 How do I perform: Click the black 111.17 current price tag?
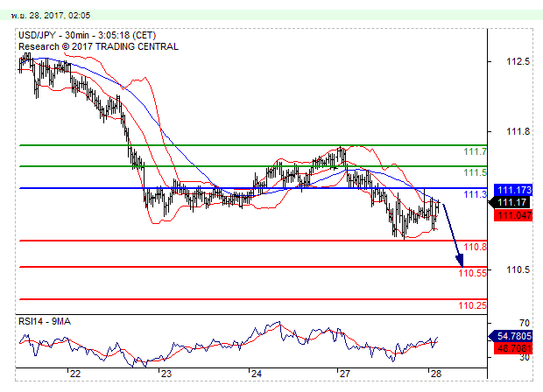point(511,202)
